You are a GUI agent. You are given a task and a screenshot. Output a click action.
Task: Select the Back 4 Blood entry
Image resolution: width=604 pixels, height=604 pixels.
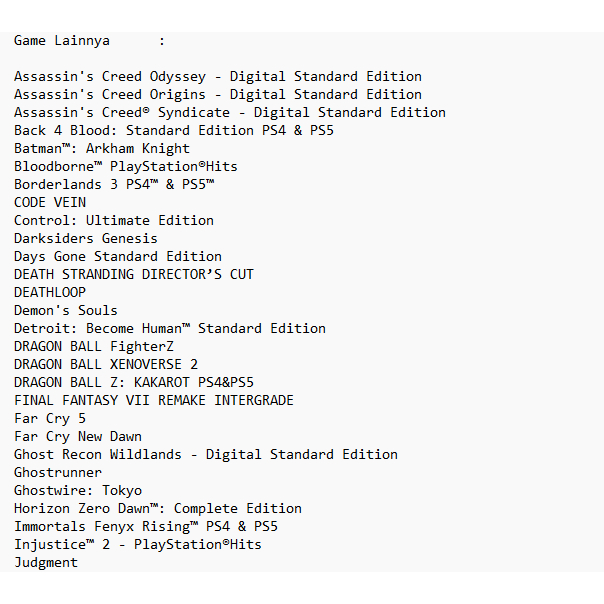point(174,131)
